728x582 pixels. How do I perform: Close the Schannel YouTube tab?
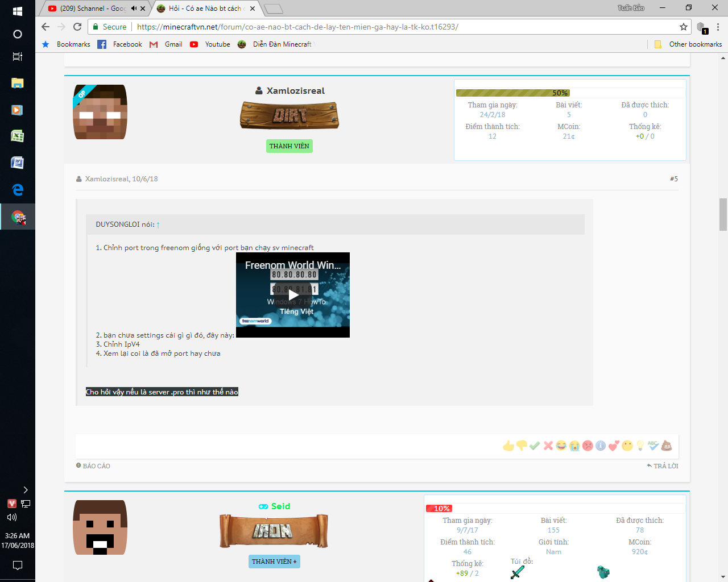tap(143, 9)
